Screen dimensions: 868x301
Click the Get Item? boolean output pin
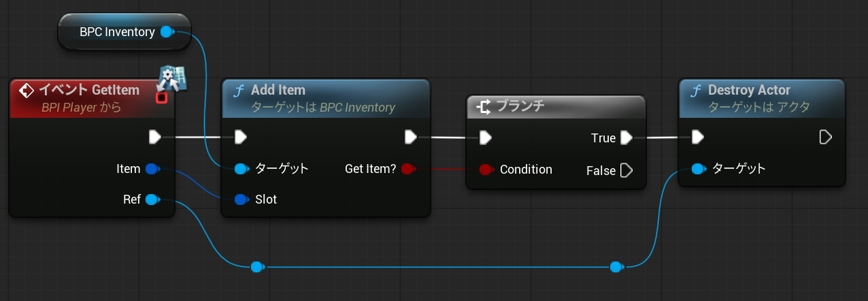click(407, 169)
